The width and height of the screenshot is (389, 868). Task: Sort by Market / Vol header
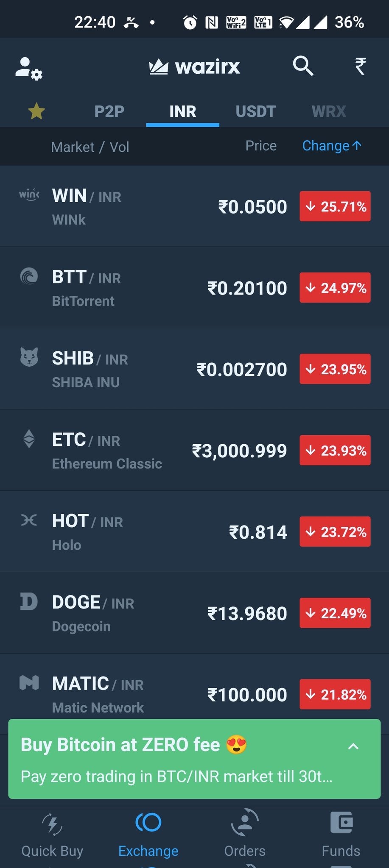point(90,147)
